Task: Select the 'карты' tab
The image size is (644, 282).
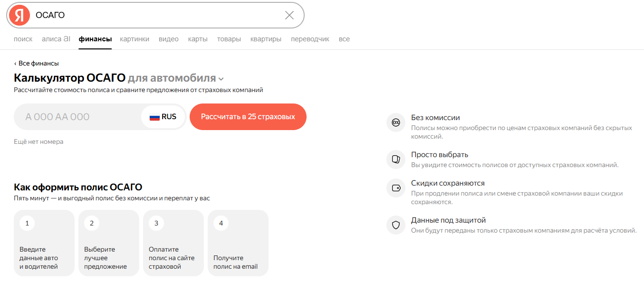Action: click(198, 39)
